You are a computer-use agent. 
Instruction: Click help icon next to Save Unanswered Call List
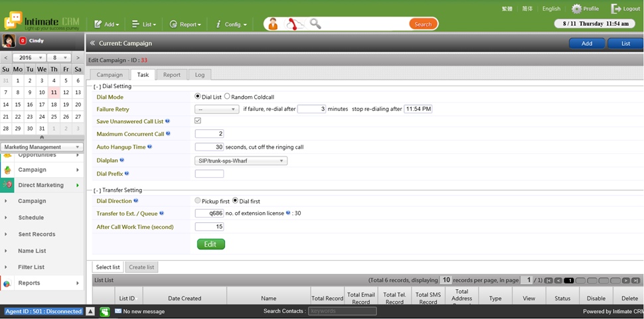167,121
